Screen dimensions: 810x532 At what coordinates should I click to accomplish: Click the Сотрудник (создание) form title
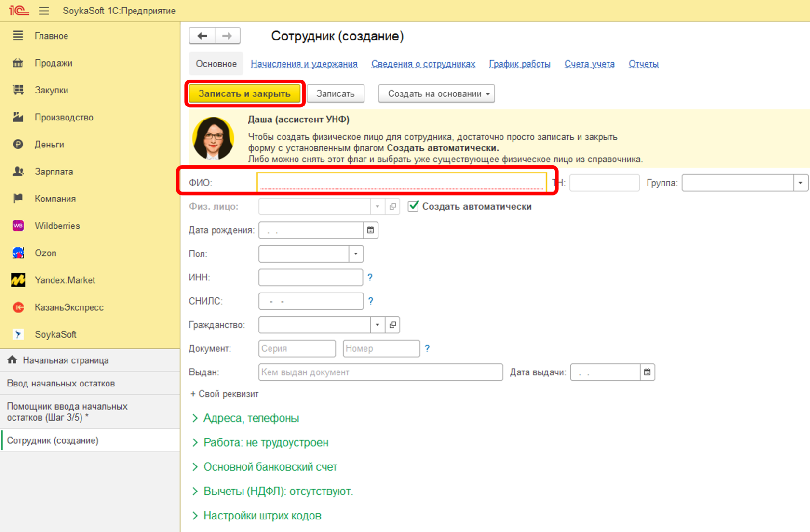click(337, 36)
